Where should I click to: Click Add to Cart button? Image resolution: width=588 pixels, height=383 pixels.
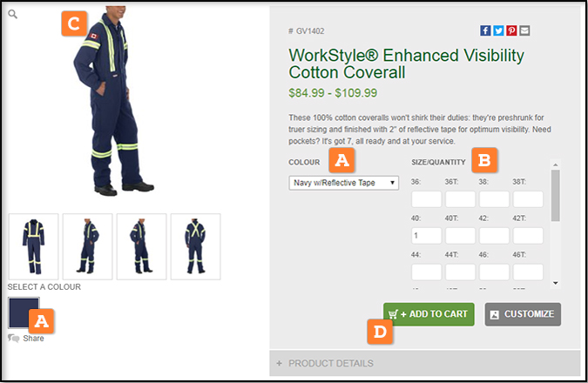pos(429,314)
